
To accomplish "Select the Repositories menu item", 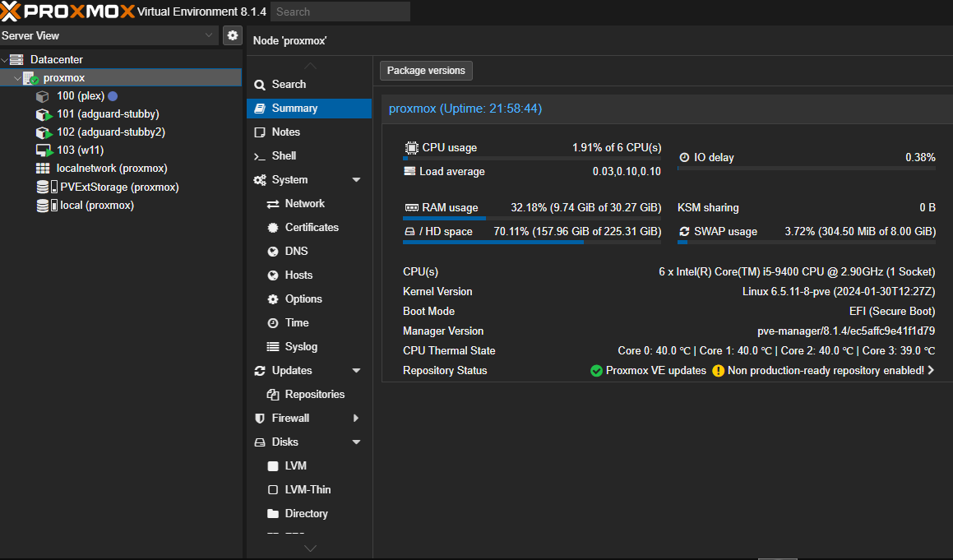I will click(x=314, y=395).
